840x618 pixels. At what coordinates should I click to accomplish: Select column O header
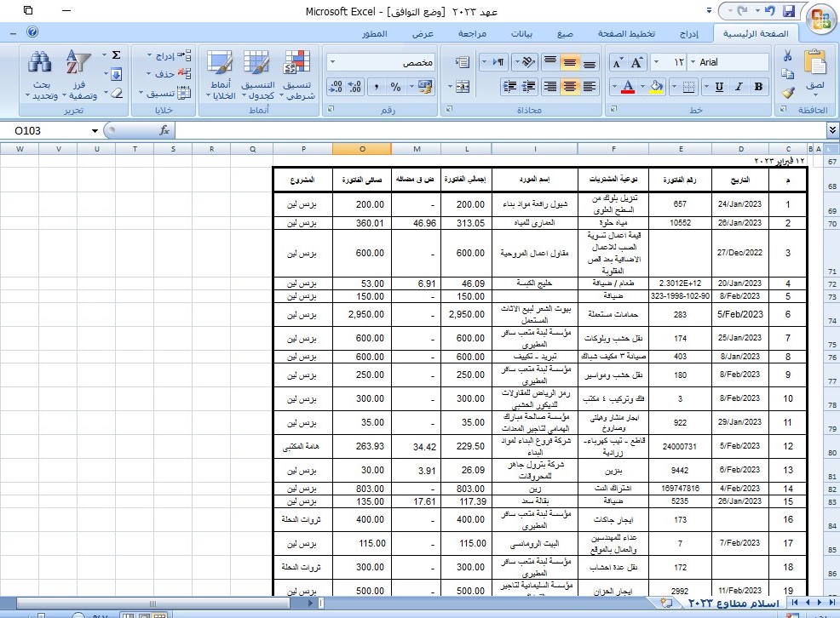(x=362, y=149)
